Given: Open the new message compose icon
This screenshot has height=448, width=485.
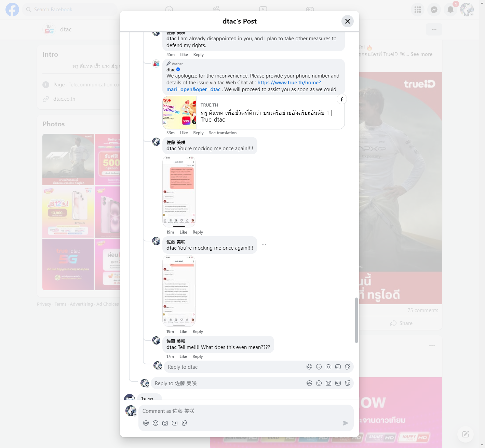Looking at the screenshot, I should 466,434.
